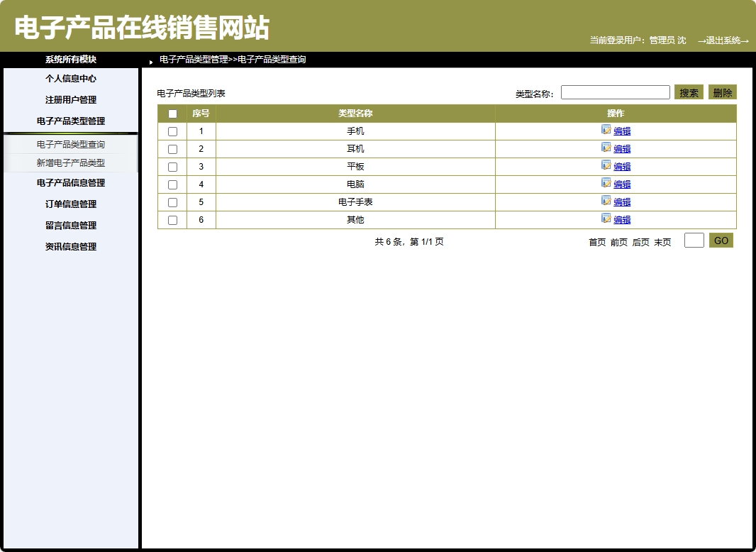Click the edit icon for 电子手表 row
The width and height of the screenshot is (756, 552).
[x=606, y=202]
